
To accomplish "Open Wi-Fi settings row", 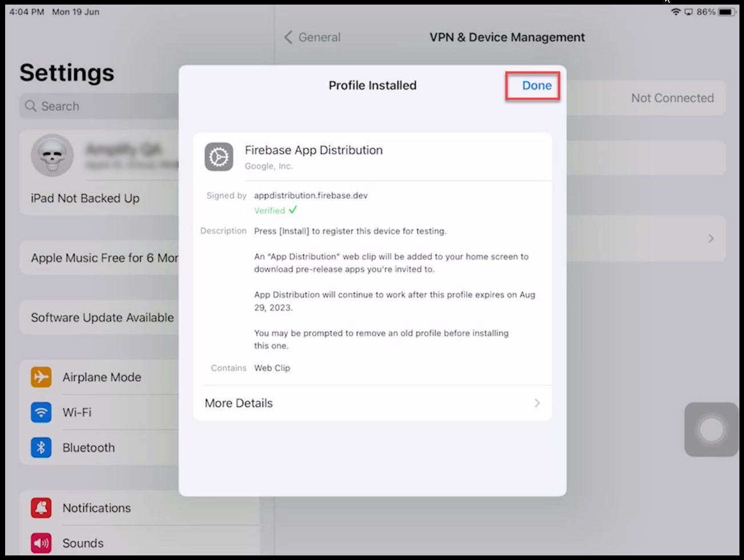I will [x=100, y=412].
